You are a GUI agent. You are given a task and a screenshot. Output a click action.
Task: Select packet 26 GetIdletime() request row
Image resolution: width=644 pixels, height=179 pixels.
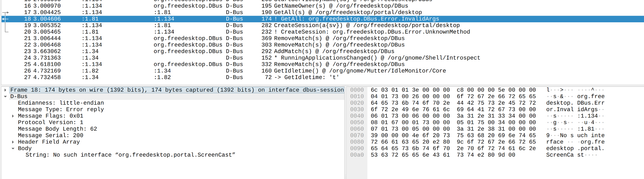(x=323, y=71)
